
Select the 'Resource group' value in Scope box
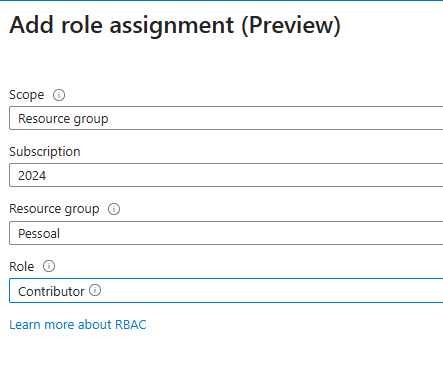(x=63, y=119)
